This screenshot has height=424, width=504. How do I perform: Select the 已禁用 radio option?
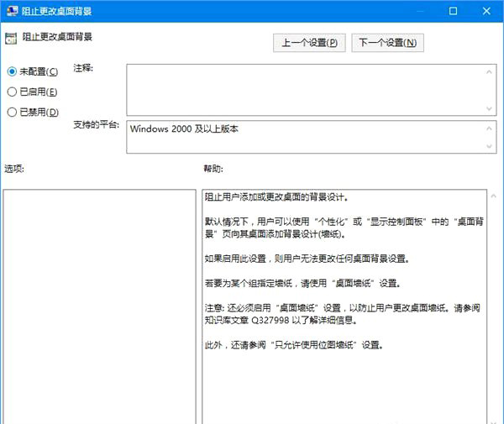pyautogui.click(x=12, y=112)
